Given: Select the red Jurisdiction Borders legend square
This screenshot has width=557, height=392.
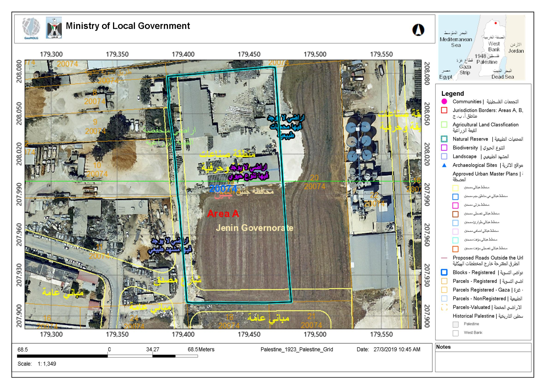Looking at the screenshot, I should pyautogui.click(x=444, y=110).
